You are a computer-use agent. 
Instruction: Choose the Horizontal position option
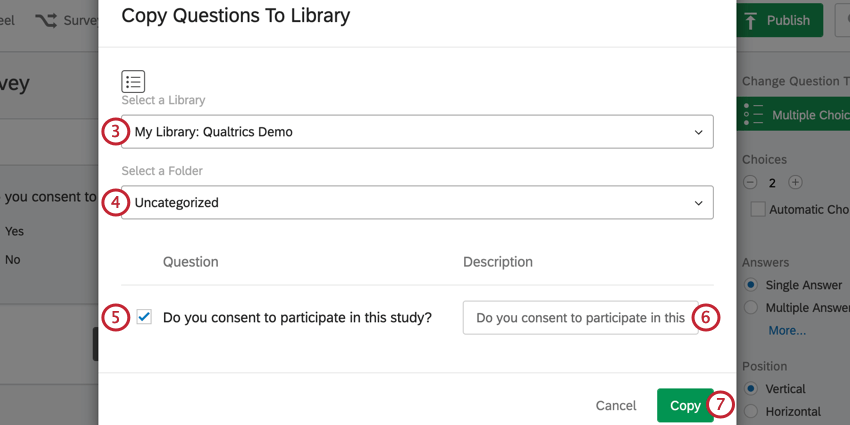(x=751, y=411)
